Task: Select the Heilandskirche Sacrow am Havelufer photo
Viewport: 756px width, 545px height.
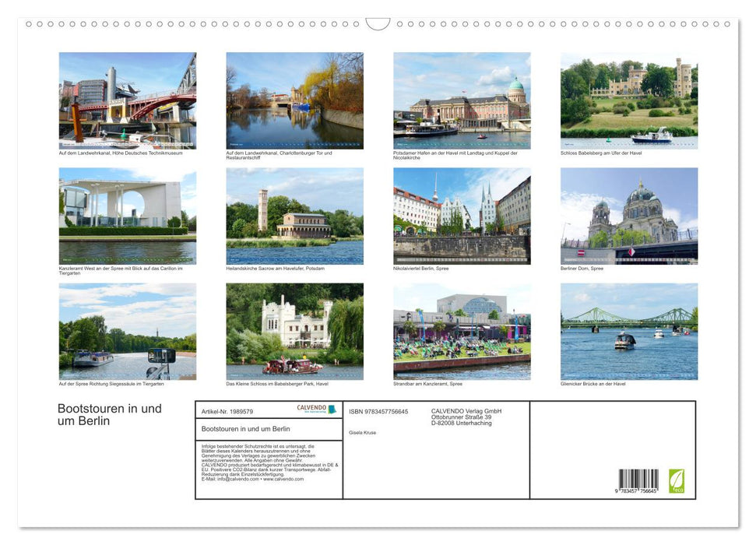Action: tap(294, 216)
